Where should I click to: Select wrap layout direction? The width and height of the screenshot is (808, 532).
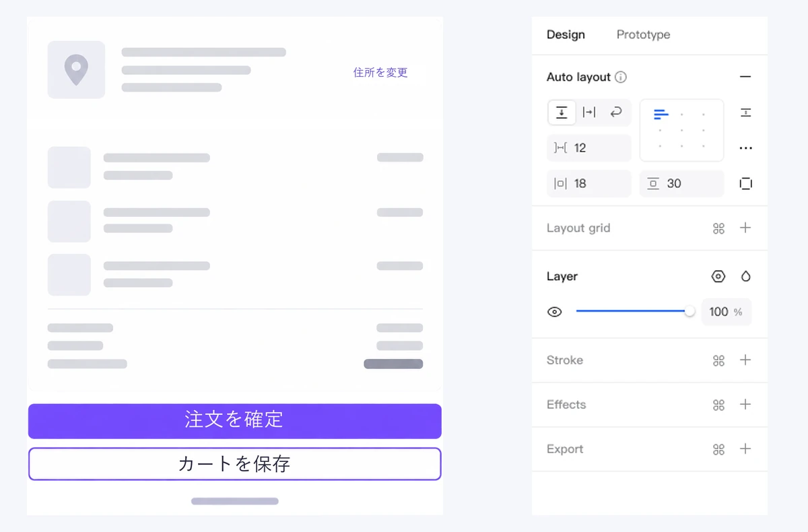pos(615,112)
